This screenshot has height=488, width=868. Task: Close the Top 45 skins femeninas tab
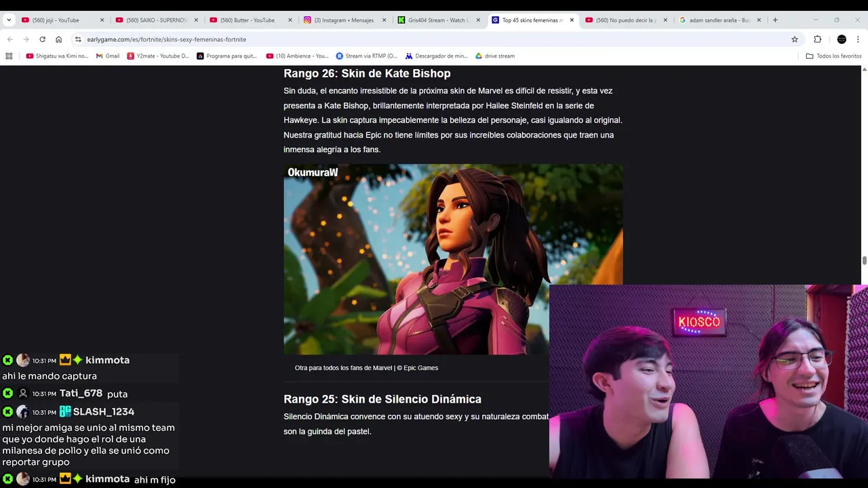coord(572,20)
